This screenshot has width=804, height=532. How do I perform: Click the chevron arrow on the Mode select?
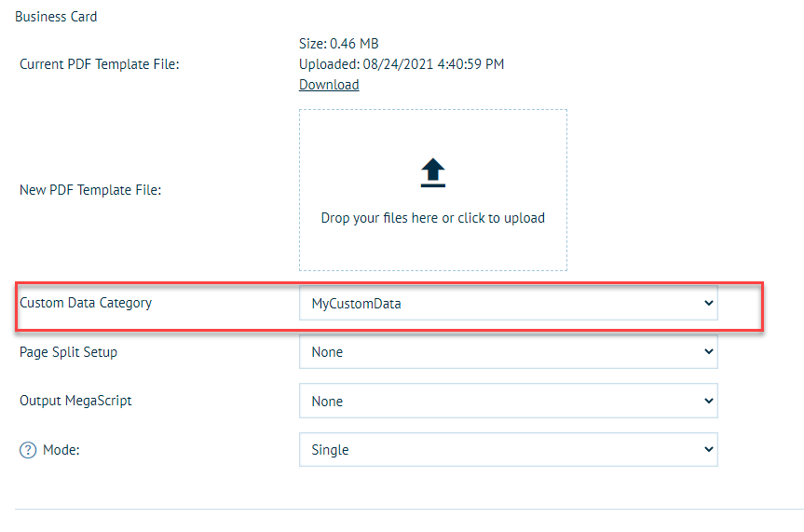coord(708,450)
